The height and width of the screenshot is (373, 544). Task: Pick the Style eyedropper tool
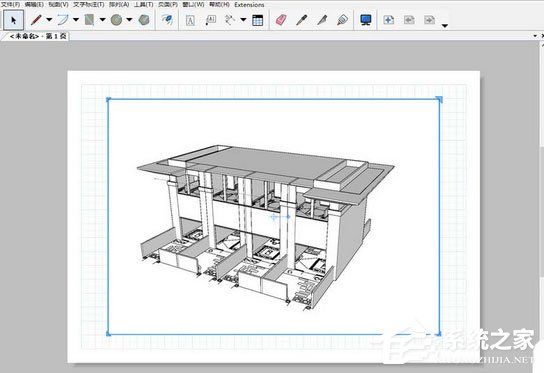[x=301, y=20]
